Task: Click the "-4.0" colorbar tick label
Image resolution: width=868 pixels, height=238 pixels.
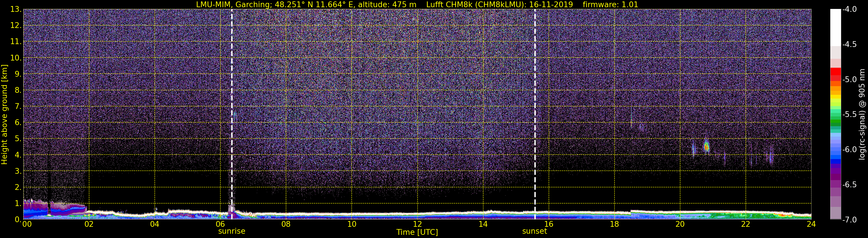Action: 849,9
